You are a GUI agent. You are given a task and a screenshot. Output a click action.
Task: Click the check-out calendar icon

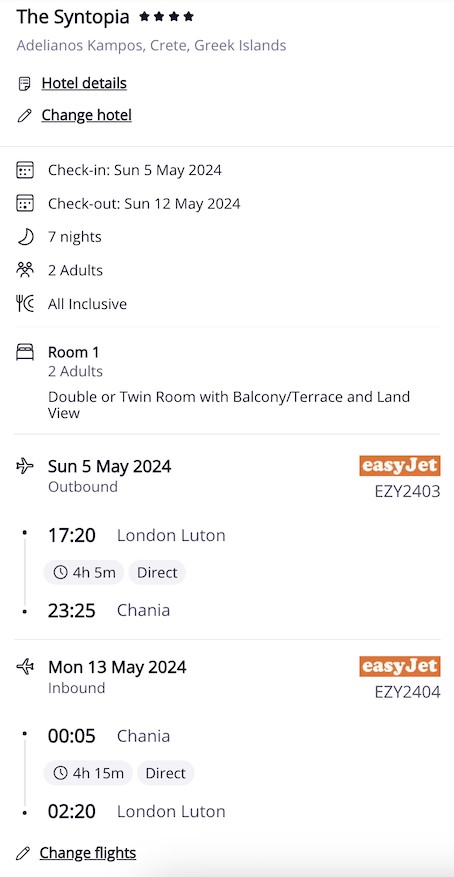(25, 204)
